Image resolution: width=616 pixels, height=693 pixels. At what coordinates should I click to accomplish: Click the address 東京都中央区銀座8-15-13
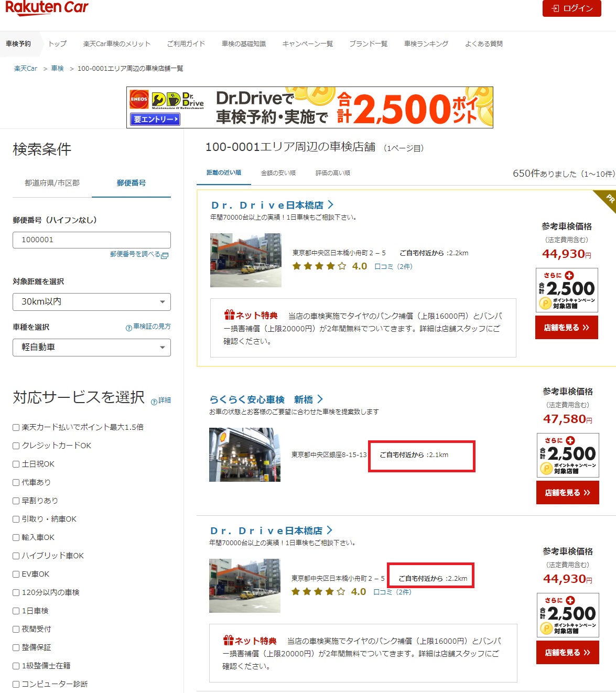point(329,455)
